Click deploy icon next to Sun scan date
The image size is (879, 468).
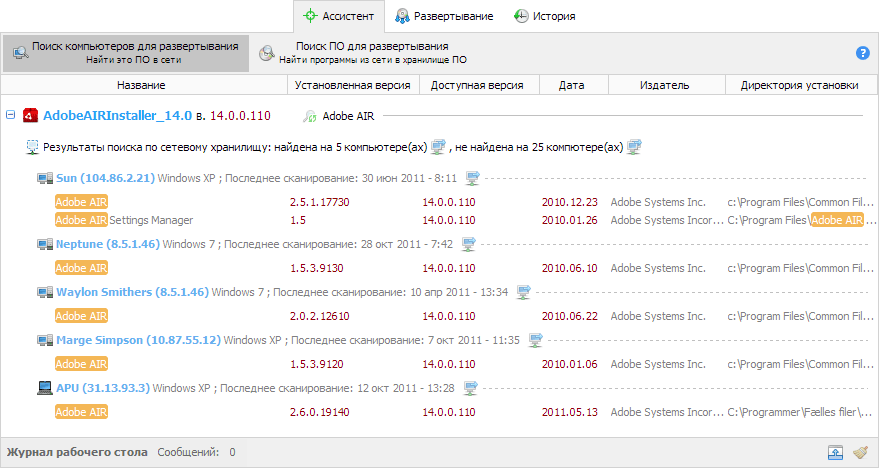[473, 179]
